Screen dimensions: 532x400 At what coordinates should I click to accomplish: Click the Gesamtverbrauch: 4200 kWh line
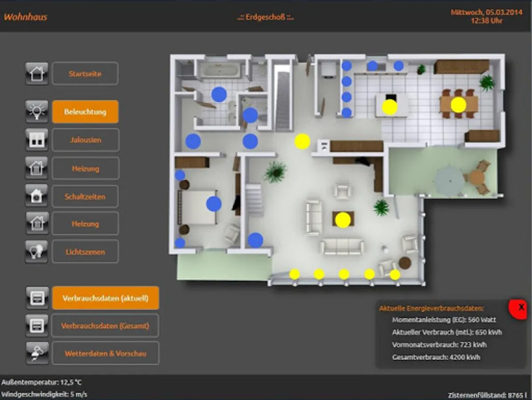click(x=436, y=357)
